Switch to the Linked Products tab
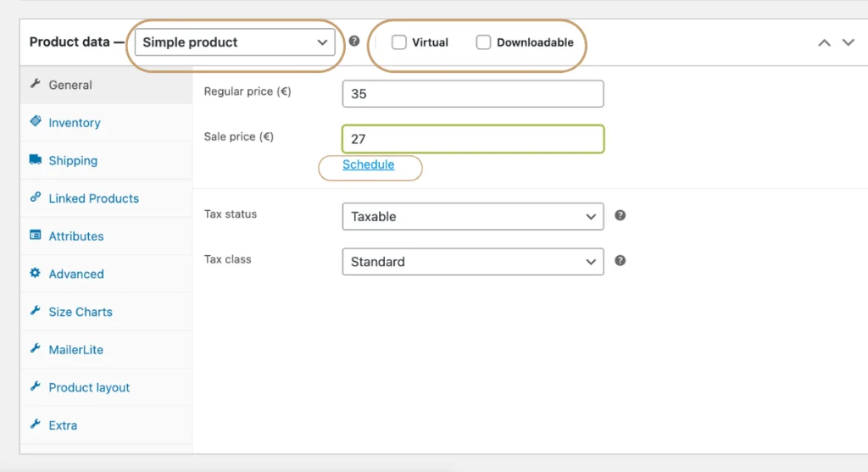The height and width of the screenshot is (472, 868). pyautogui.click(x=106, y=198)
